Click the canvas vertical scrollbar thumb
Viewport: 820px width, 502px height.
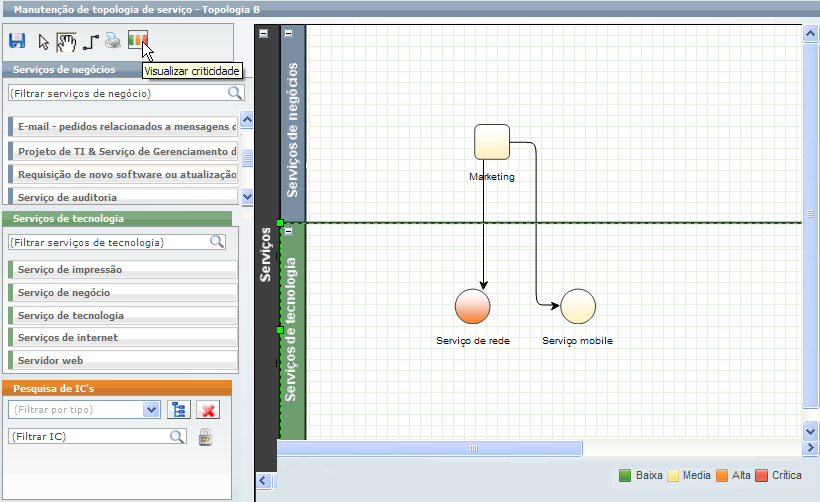tap(811, 225)
